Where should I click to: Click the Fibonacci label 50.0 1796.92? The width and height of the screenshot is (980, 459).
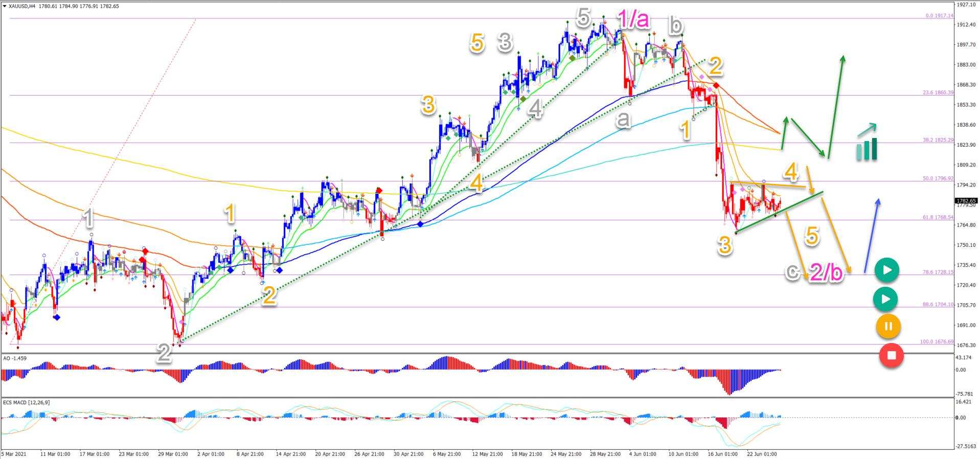[x=938, y=179]
